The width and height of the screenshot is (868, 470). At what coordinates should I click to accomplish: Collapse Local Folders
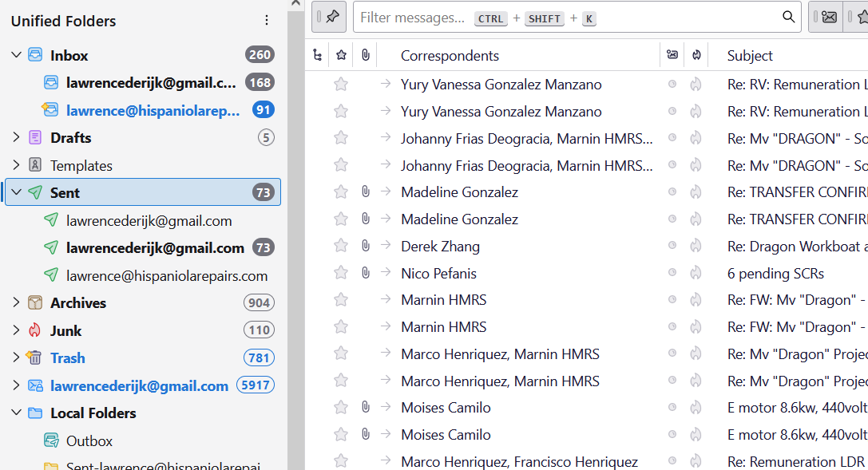click(x=16, y=413)
